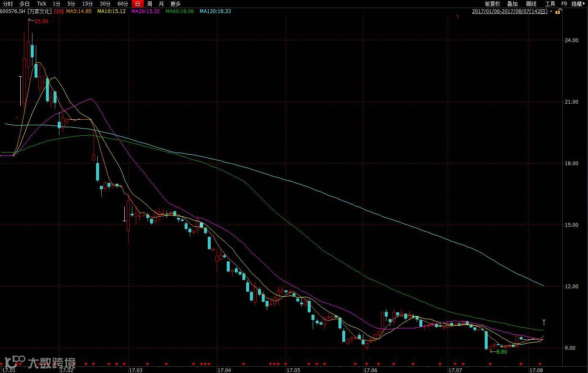Open the 前复权 price adjustment menu

click(492, 4)
